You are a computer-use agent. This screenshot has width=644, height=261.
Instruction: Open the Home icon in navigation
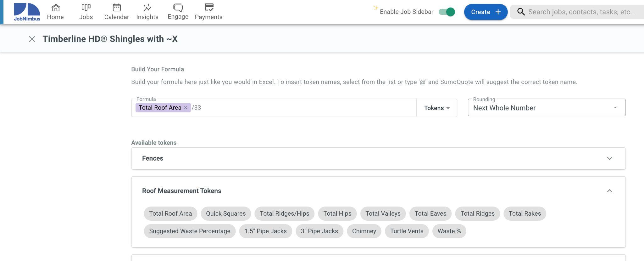(x=55, y=7)
